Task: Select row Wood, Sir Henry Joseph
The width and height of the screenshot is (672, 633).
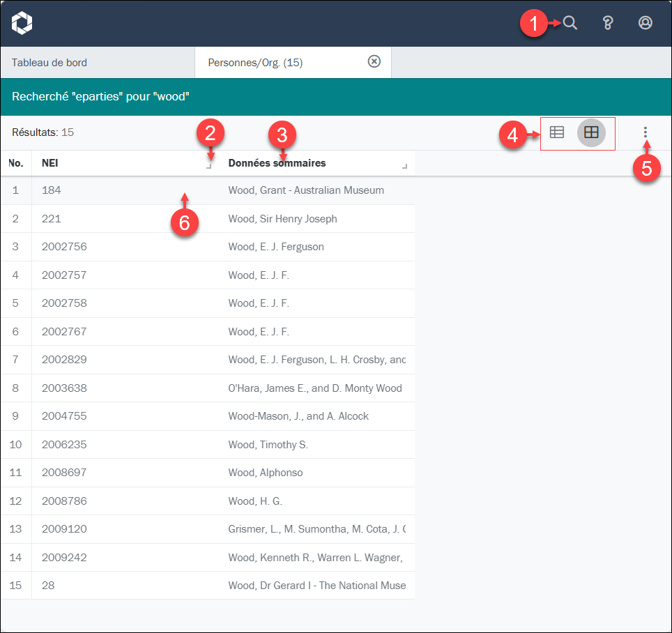Action: click(208, 219)
